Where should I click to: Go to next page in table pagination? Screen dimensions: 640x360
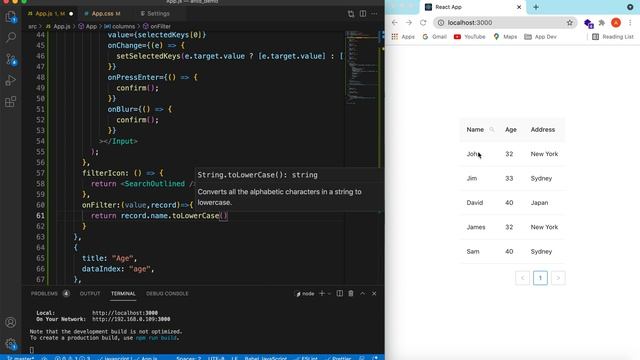558,278
